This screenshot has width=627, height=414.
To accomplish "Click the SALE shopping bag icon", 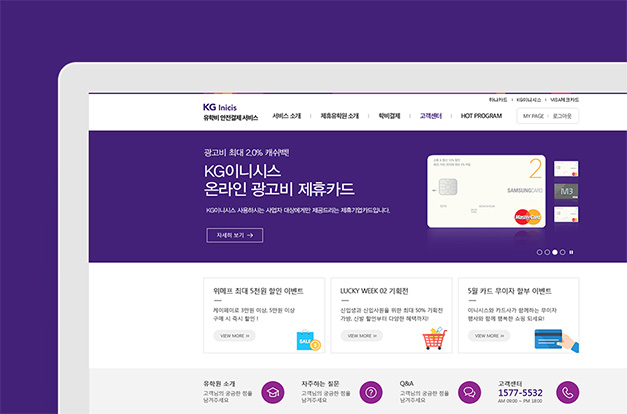I will click(x=308, y=340).
